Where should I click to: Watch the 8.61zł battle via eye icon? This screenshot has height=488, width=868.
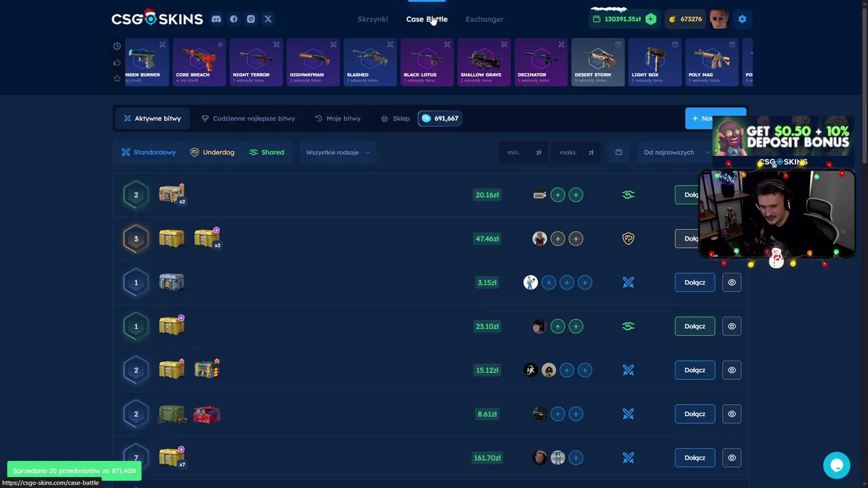click(x=732, y=414)
